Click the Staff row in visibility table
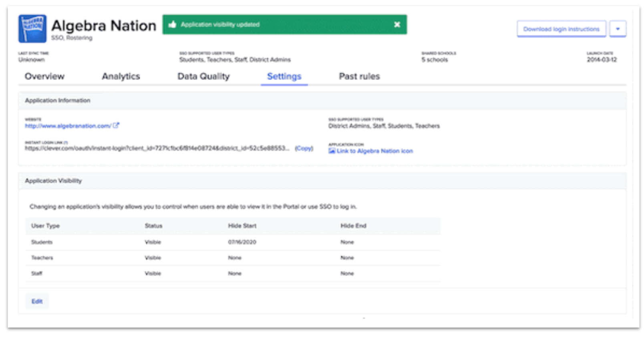 [x=37, y=273]
